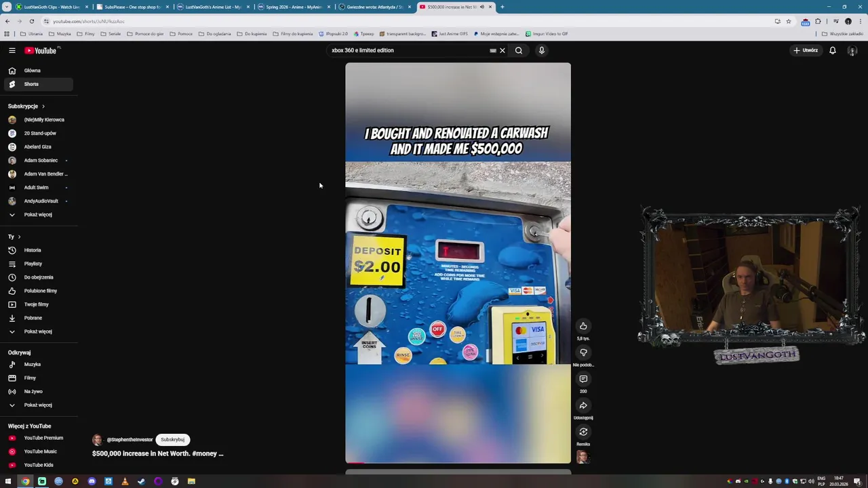Viewport: 868px width, 488px height.
Task: Reload the page
Action: (31, 21)
